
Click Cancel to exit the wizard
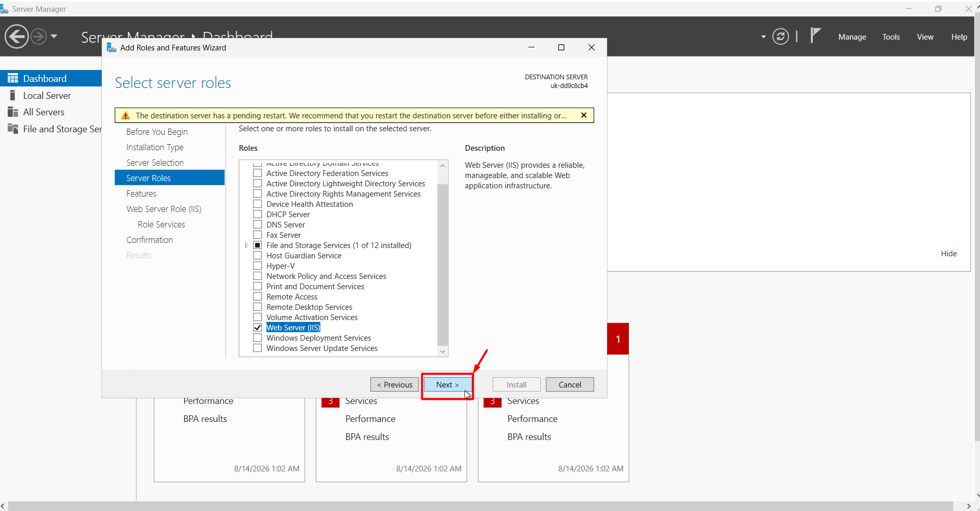[x=569, y=384]
